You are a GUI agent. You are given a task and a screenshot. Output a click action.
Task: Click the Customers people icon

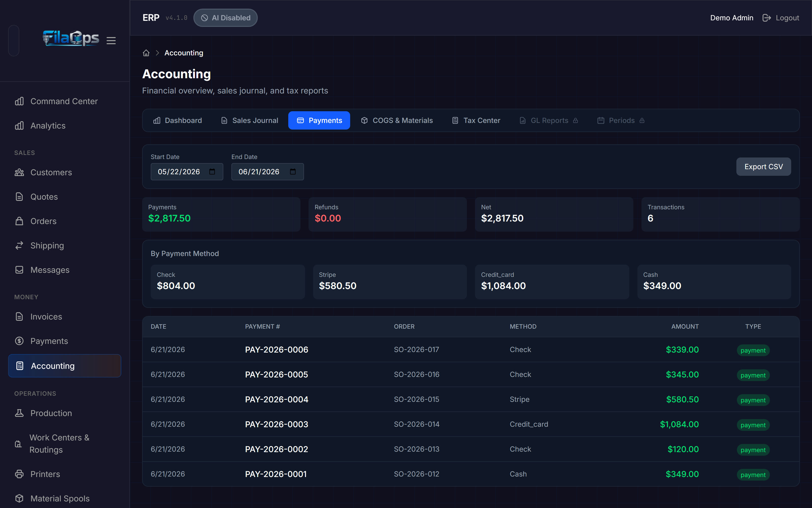pyautogui.click(x=20, y=172)
